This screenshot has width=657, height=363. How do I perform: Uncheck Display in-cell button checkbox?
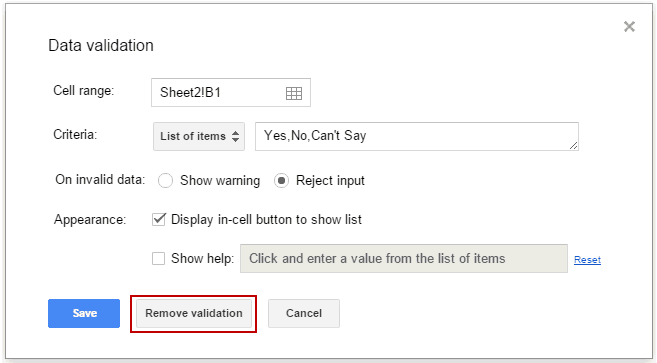pos(158,219)
